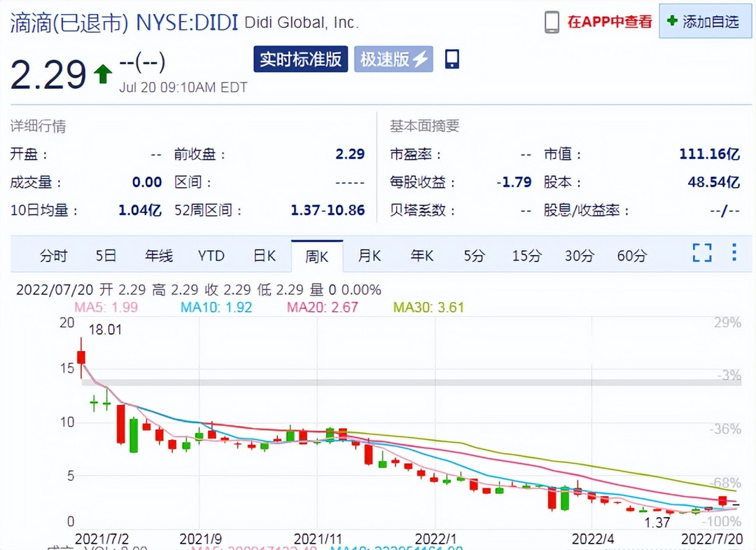Select the 60分 chart tab

click(631, 255)
